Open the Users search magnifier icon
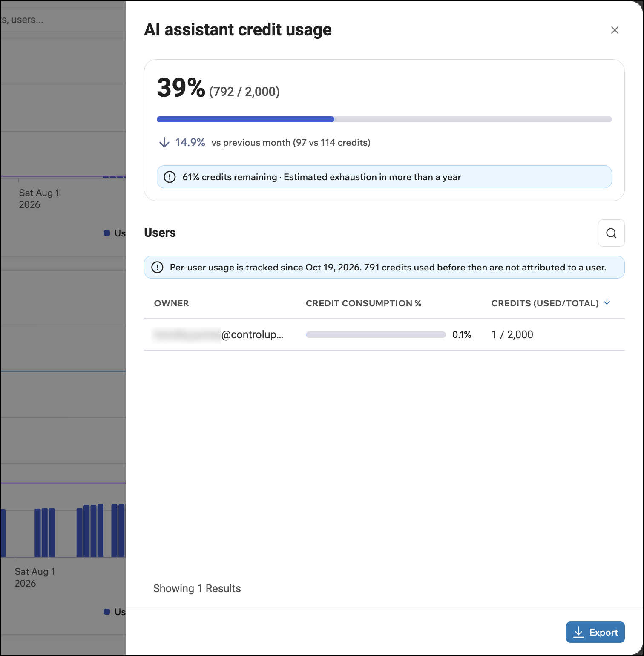The height and width of the screenshot is (656, 644). coord(611,233)
